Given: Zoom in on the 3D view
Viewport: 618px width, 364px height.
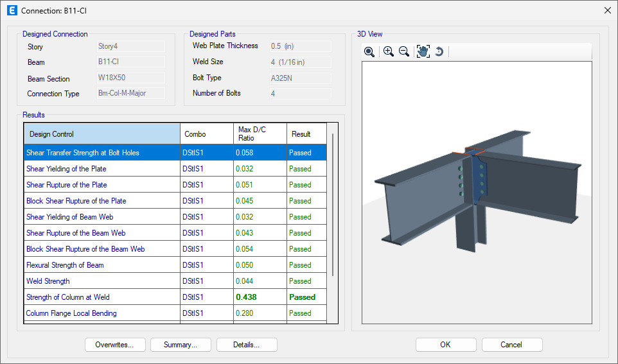Looking at the screenshot, I should (388, 52).
